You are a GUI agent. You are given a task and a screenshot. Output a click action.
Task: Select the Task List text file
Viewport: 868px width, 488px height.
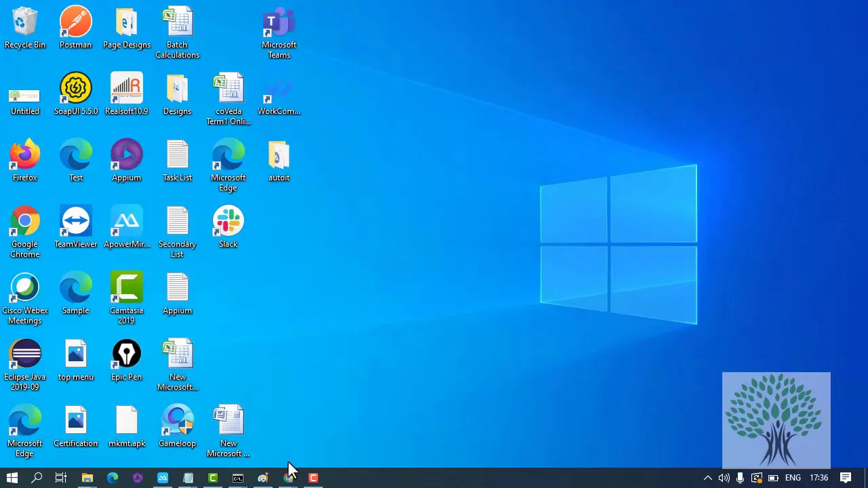point(177,161)
